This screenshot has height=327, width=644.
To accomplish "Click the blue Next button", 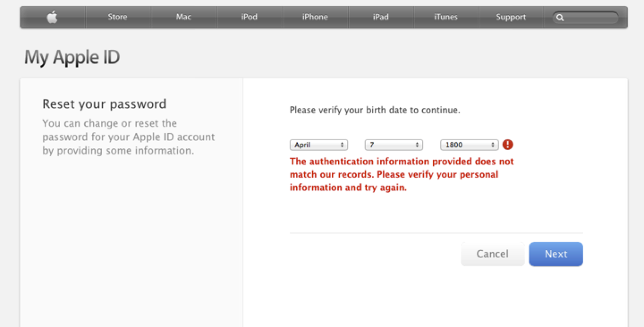I will pyautogui.click(x=556, y=254).
